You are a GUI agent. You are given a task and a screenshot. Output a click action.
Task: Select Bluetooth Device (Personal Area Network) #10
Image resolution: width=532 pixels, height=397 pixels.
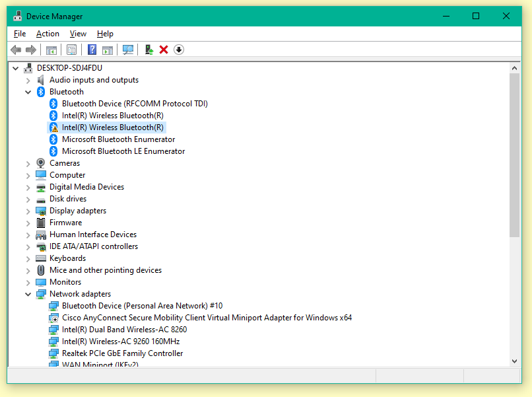(142, 306)
